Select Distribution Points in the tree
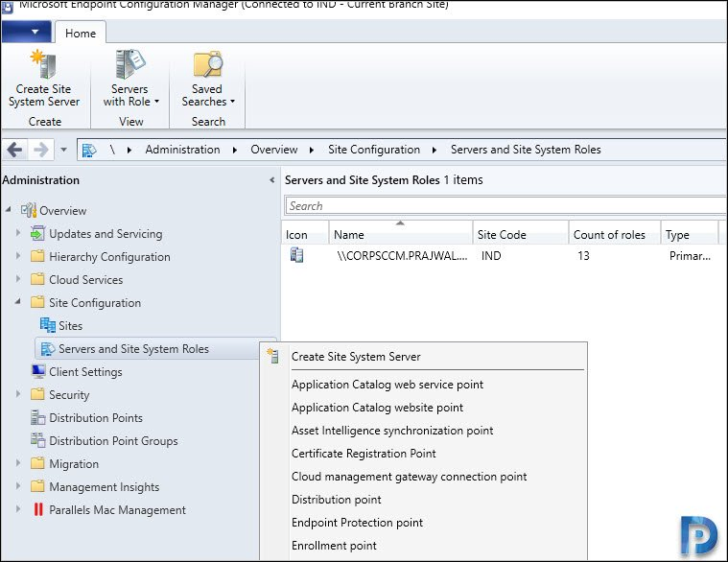The height and width of the screenshot is (562, 728). coord(96,418)
